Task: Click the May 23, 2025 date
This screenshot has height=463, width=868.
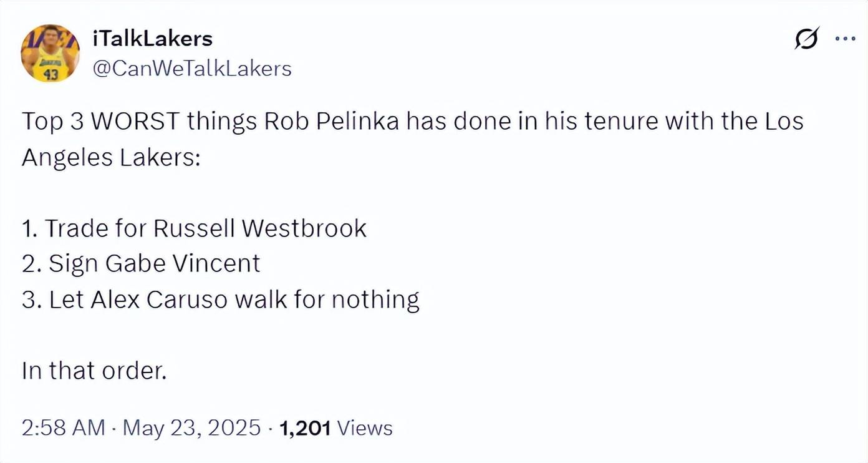Action: pos(191,428)
